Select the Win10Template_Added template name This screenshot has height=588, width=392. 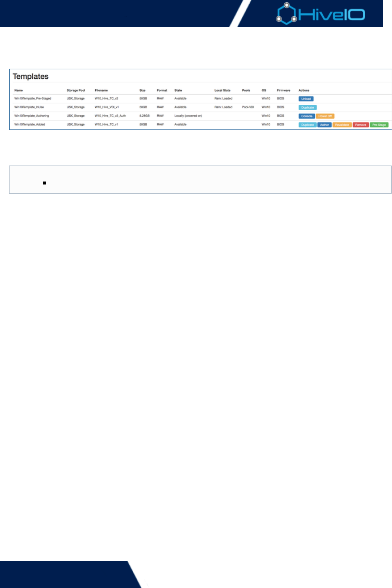(30, 124)
